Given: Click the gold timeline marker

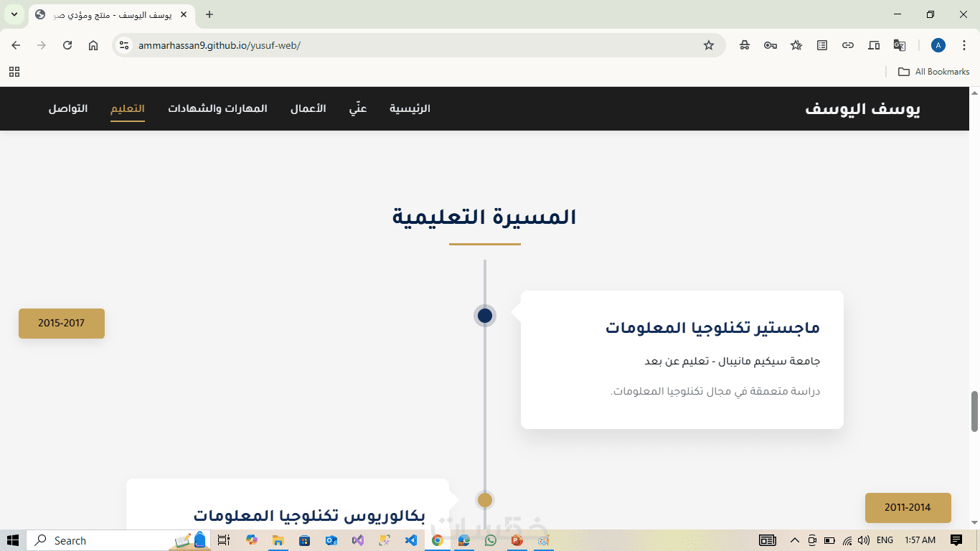Looking at the screenshot, I should coord(485,500).
